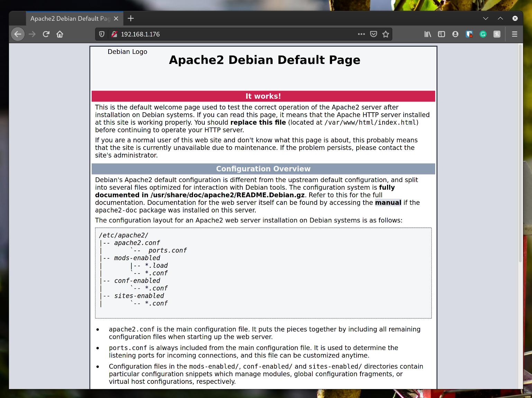Screen dimensions: 532x398
Task: Reload the current page
Action: click(x=46, y=34)
